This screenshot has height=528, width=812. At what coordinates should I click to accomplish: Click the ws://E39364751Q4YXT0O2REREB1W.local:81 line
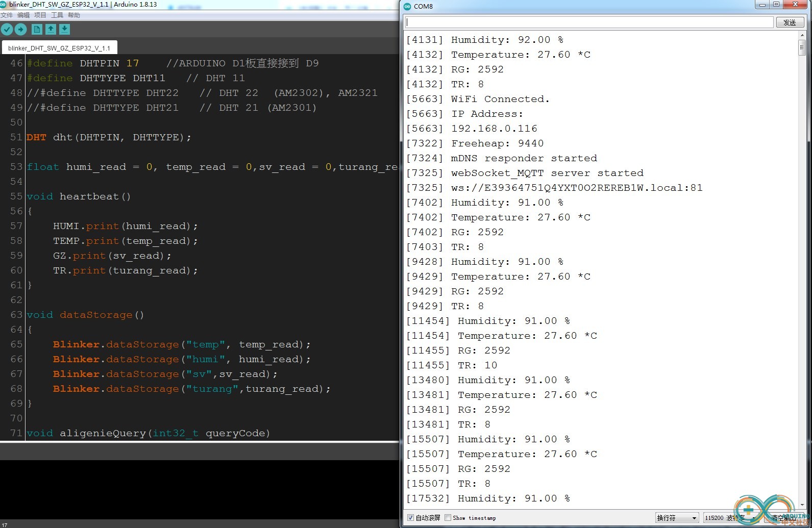point(554,188)
